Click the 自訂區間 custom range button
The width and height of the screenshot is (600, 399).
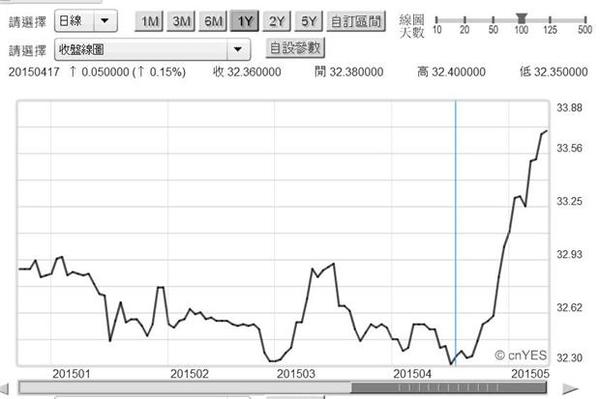tap(356, 21)
